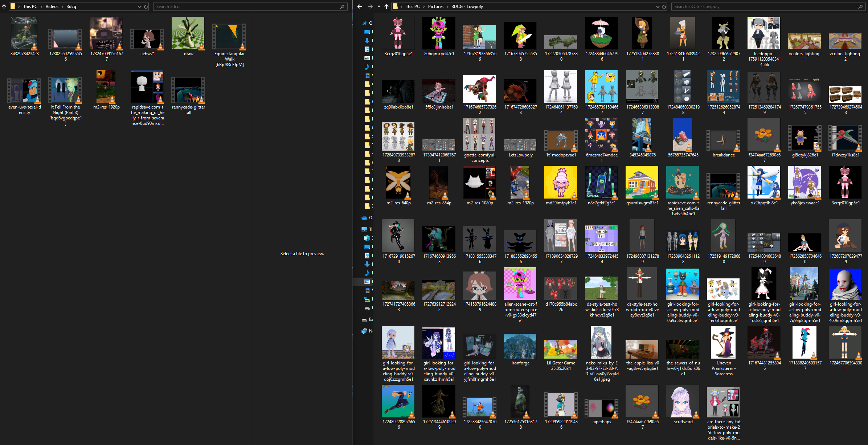Click Pictures in the Lowpoly address bar
868x445 pixels.
tap(435, 7)
